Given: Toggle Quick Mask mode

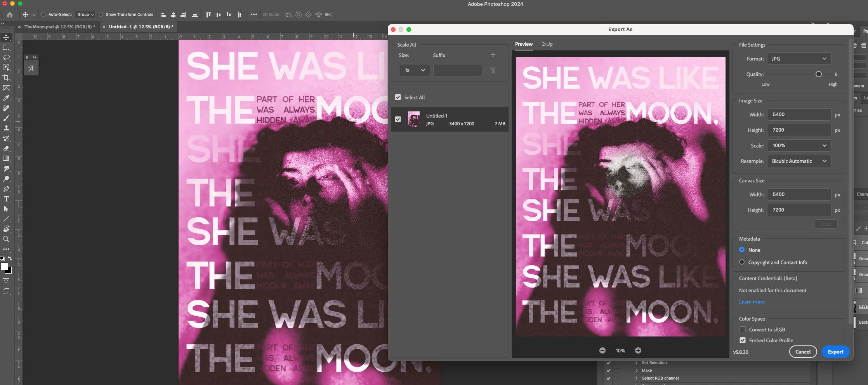Looking at the screenshot, I should pyautogui.click(x=6, y=281).
